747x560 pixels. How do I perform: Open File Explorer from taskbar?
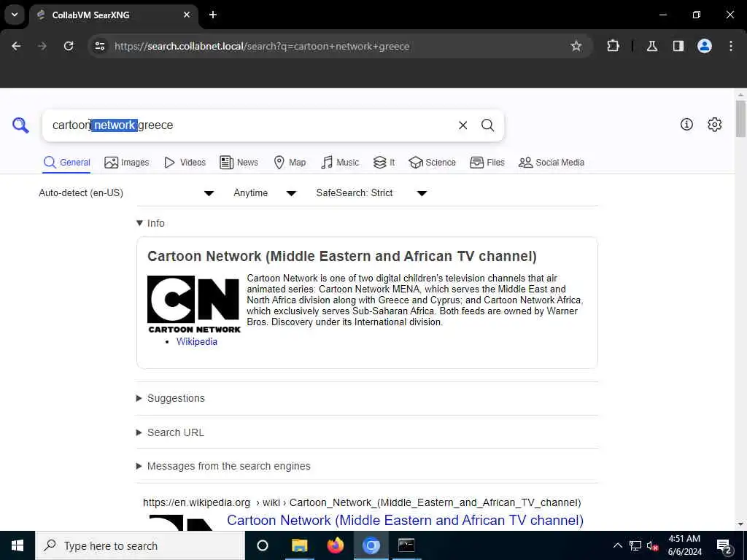pos(299,545)
